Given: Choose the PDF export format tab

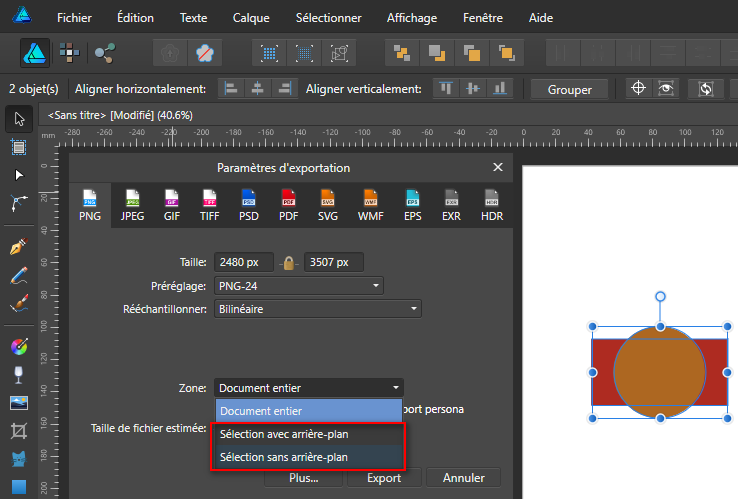Looking at the screenshot, I should point(289,205).
